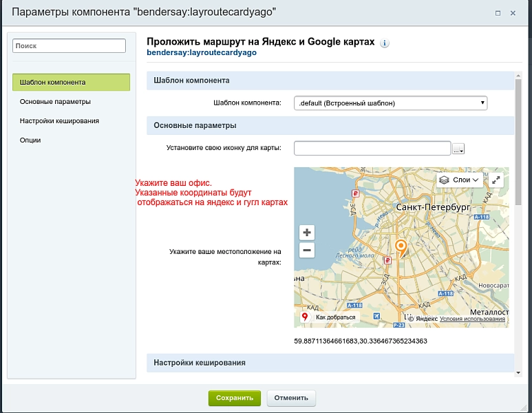Open the Слои layers dropdown on map

[x=460, y=180]
